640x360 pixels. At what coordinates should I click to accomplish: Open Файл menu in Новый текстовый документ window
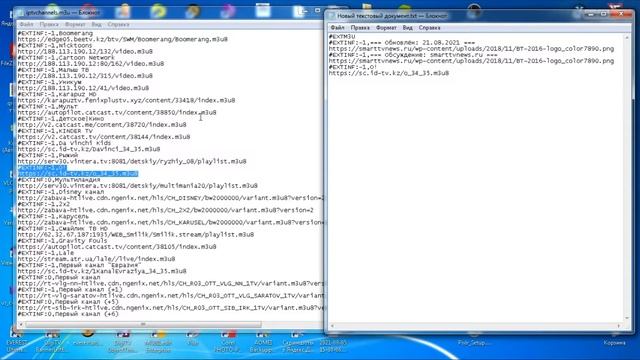click(x=337, y=28)
